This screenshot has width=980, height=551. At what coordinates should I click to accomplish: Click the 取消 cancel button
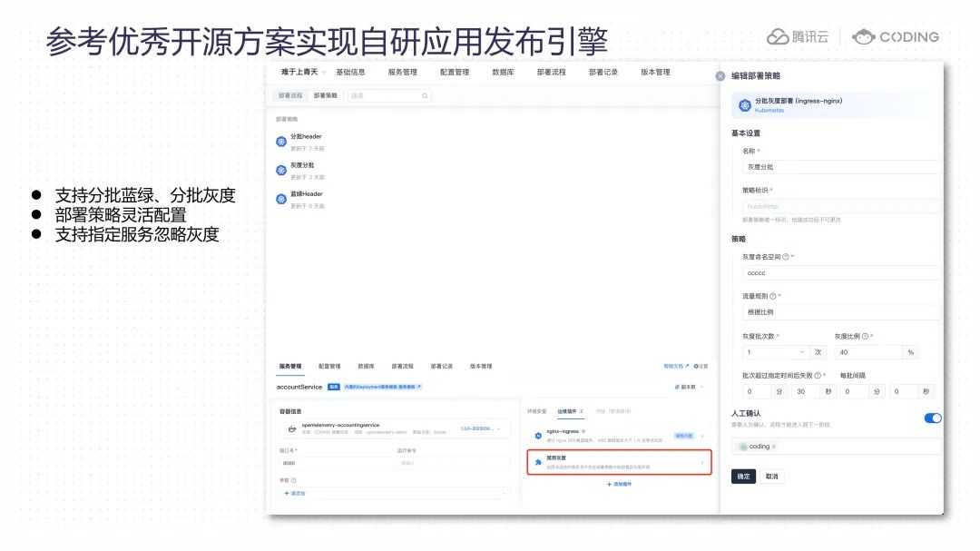[x=772, y=477]
